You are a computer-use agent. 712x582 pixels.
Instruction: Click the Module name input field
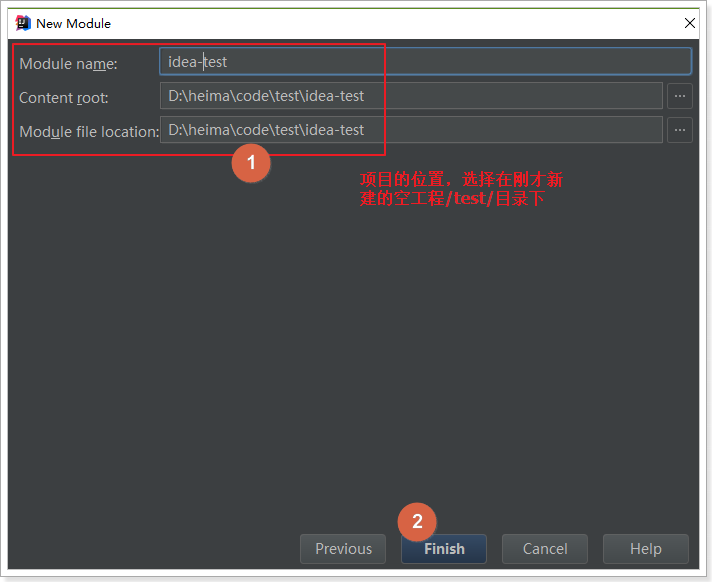point(425,61)
